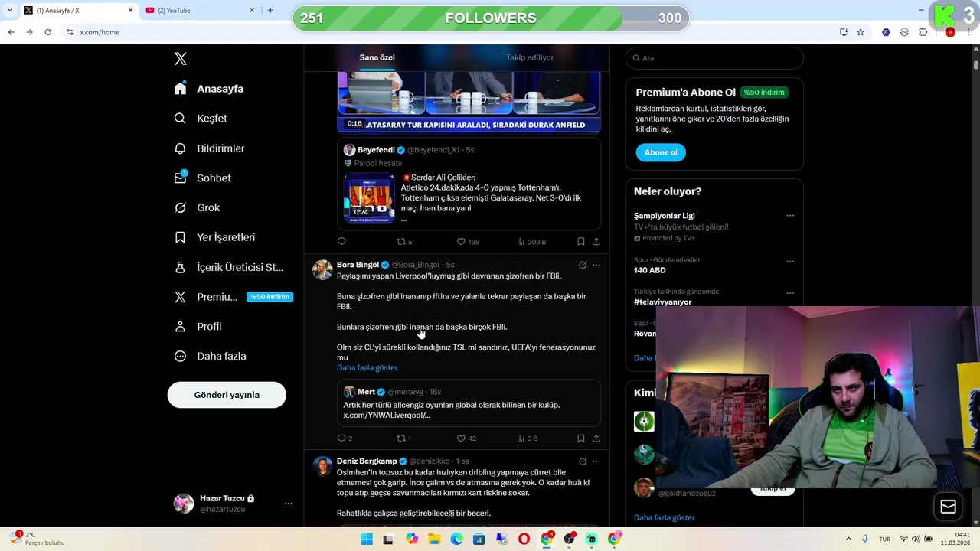The width and height of the screenshot is (980, 551).
Task: View stats of Bora Bingöl post
Action: pos(528,439)
